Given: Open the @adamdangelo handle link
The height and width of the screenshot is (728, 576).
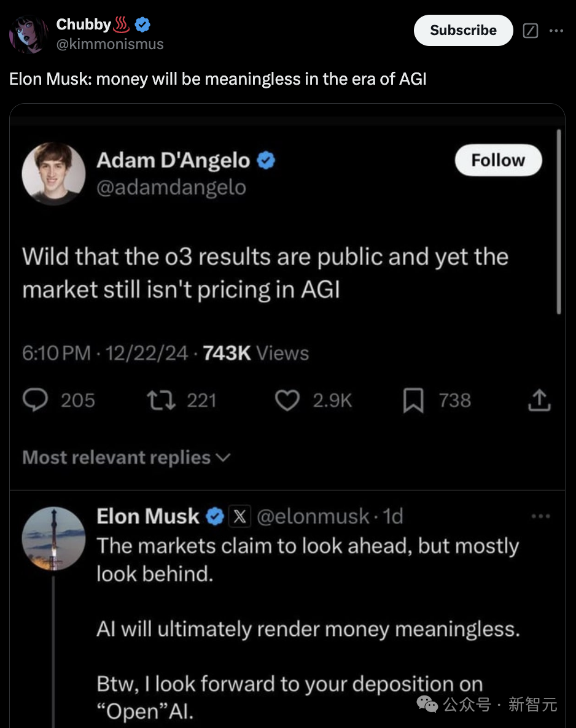Looking at the screenshot, I should pyautogui.click(x=171, y=187).
